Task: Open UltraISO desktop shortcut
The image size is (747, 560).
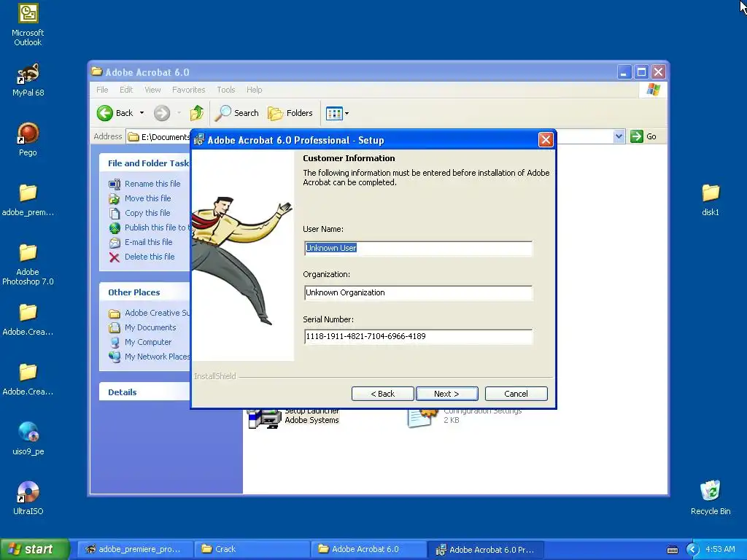Action: pyautogui.click(x=28, y=498)
